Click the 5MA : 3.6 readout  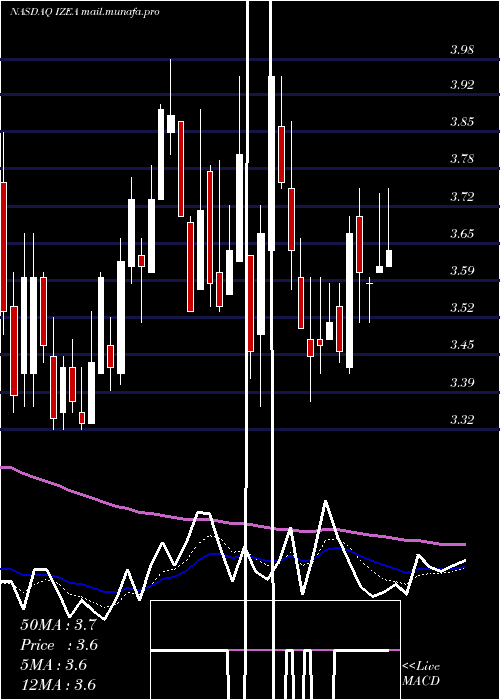pos(54,665)
